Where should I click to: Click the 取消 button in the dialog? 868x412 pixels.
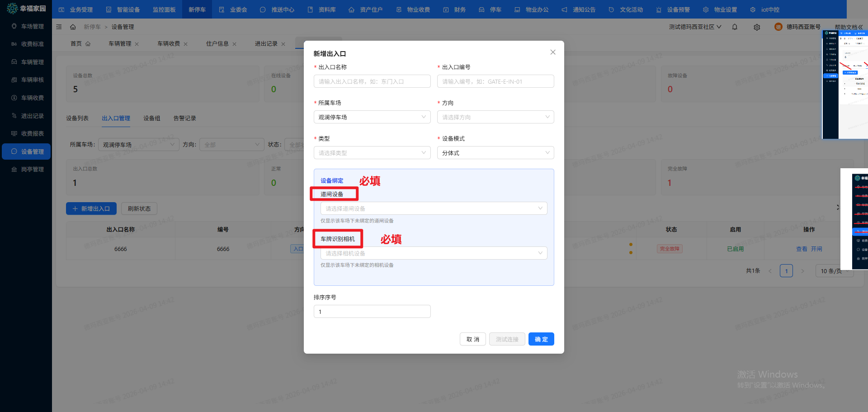(x=472, y=339)
